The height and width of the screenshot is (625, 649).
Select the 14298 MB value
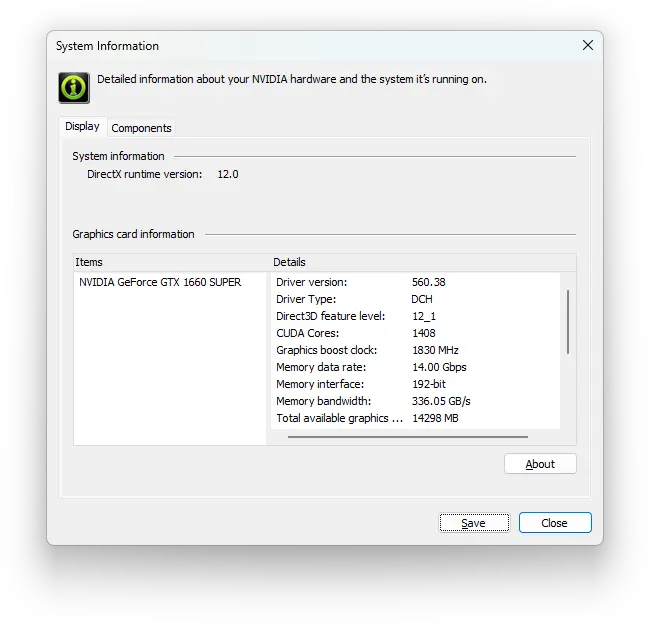pos(435,418)
